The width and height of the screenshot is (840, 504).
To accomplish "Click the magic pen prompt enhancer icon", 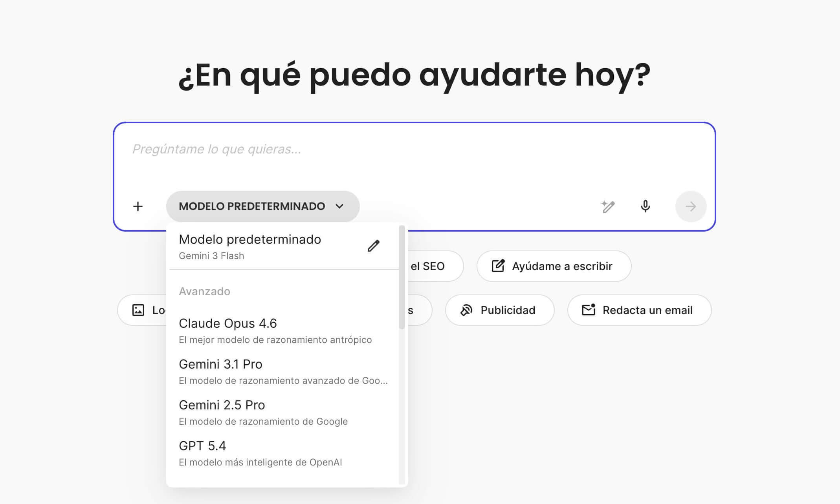I will [608, 206].
